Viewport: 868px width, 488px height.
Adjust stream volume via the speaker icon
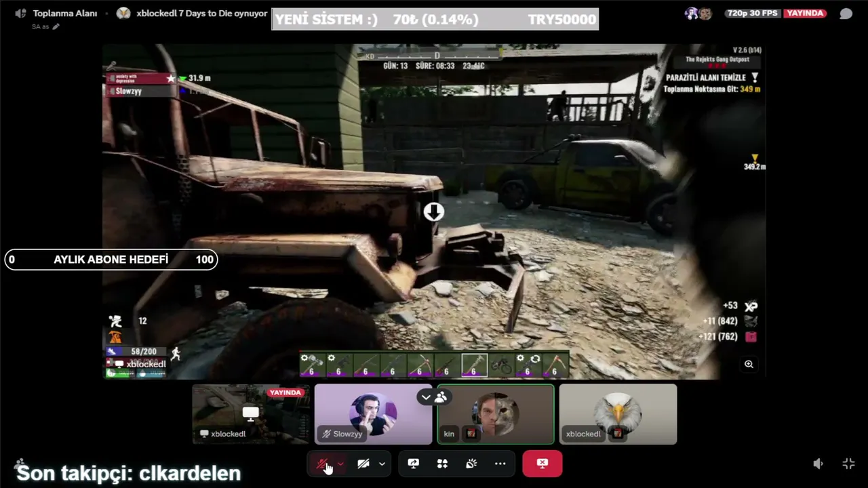pyautogui.click(x=818, y=464)
